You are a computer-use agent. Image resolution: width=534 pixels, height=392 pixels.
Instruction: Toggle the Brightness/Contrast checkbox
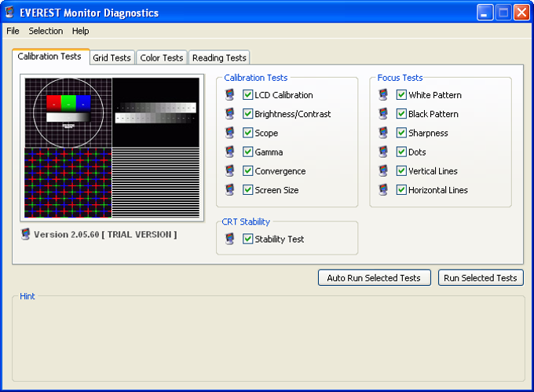247,114
